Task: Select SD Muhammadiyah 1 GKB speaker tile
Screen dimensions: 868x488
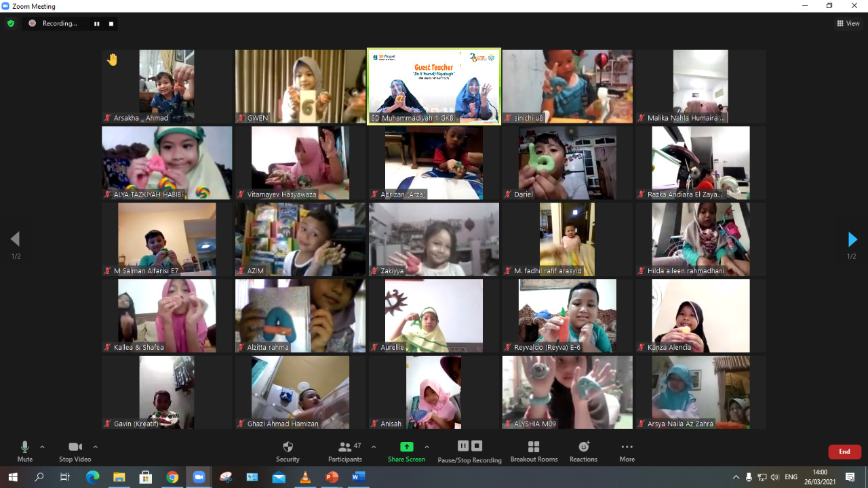Action: 434,86
